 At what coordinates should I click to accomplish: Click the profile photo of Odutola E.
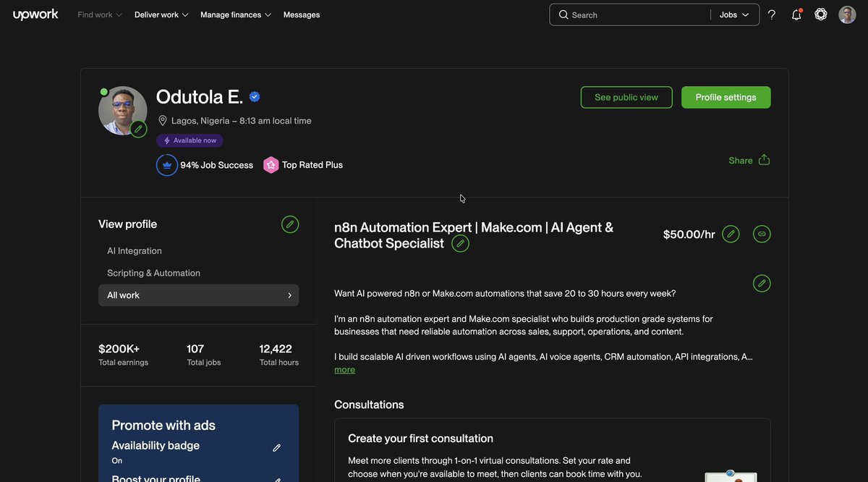click(x=123, y=111)
